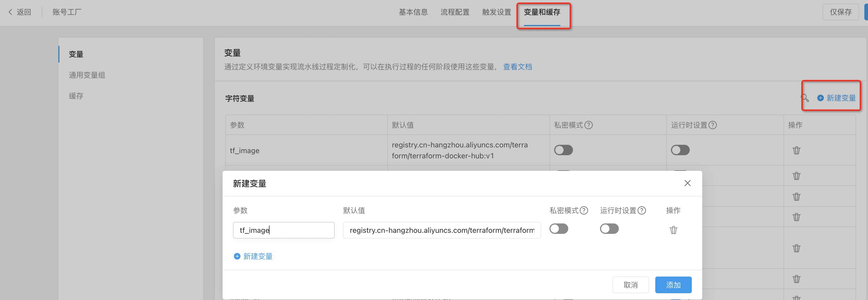Image resolution: width=868 pixels, height=300 pixels.
Task: Open the 触发设置 tab
Action: pyautogui.click(x=496, y=12)
